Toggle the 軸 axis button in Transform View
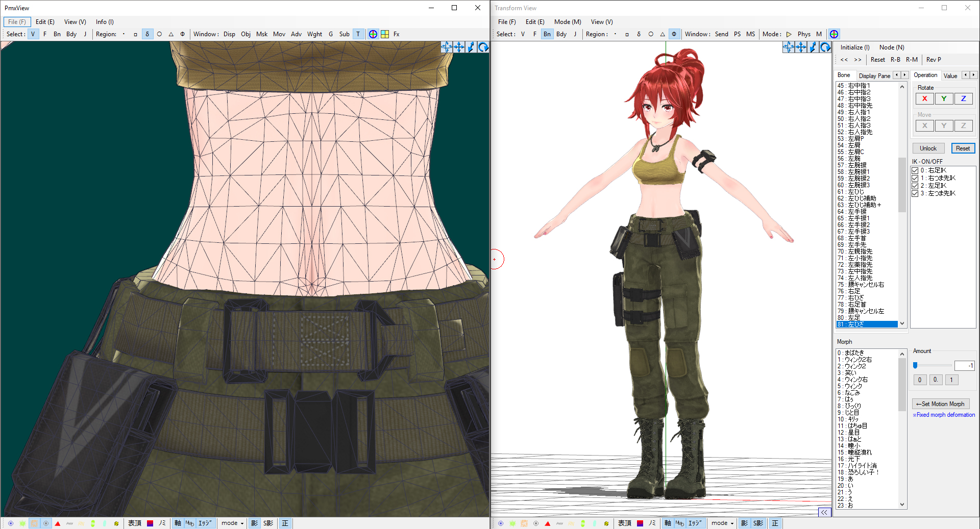The image size is (980, 529). [668, 523]
